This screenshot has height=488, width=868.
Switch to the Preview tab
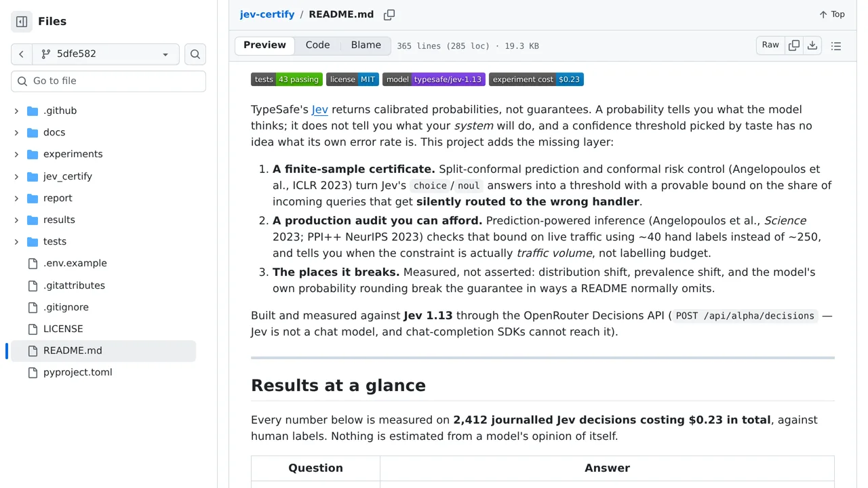click(x=264, y=45)
